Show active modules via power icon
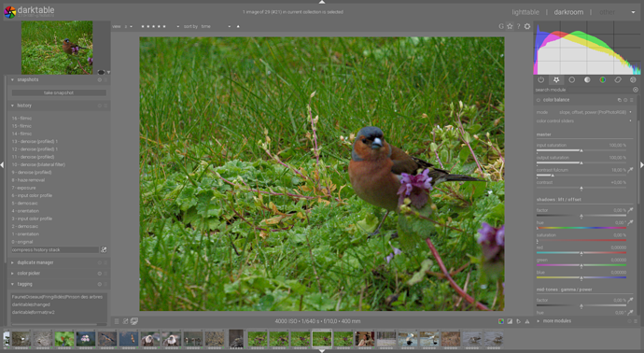The height and width of the screenshot is (353, 644). coord(541,79)
